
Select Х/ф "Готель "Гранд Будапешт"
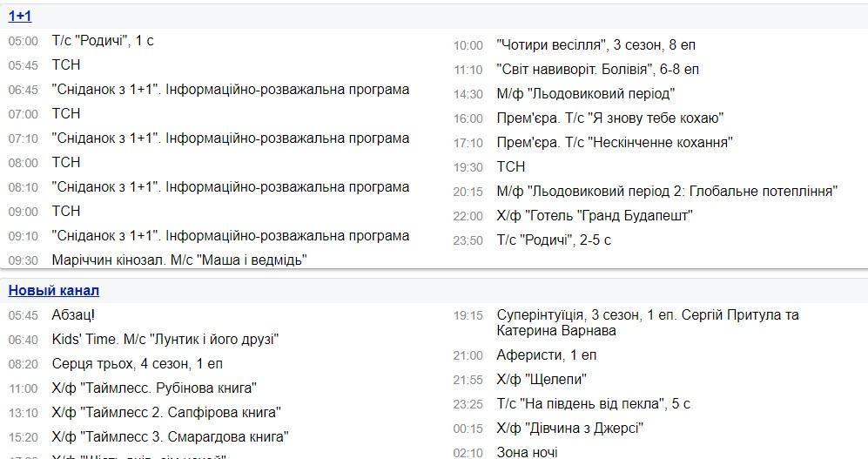pyautogui.click(x=595, y=215)
